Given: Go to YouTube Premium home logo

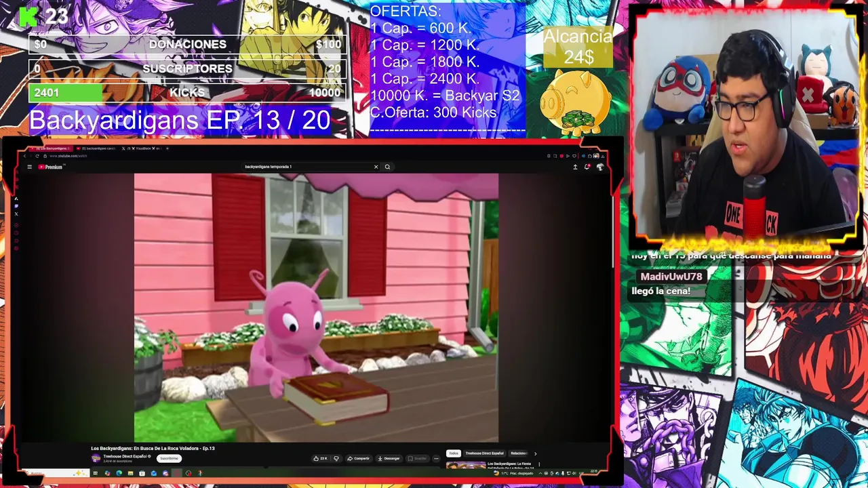Looking at the screenshot, I should click(x=52, y=167).
